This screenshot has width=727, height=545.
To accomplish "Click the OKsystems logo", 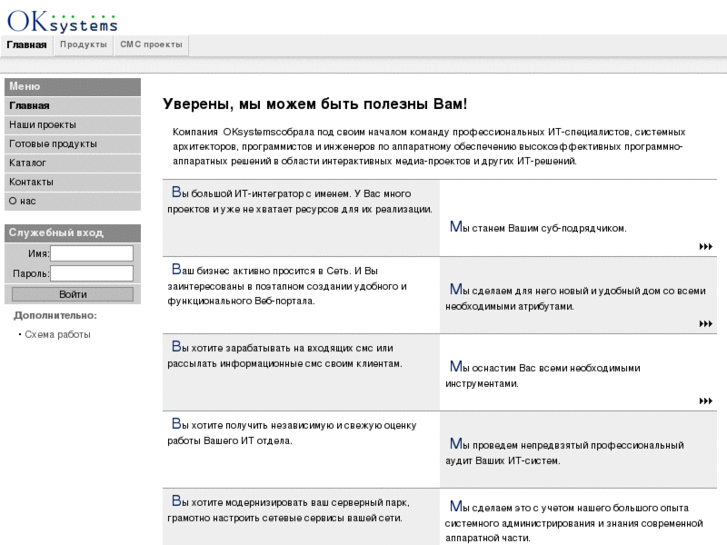I will (62, 22).
